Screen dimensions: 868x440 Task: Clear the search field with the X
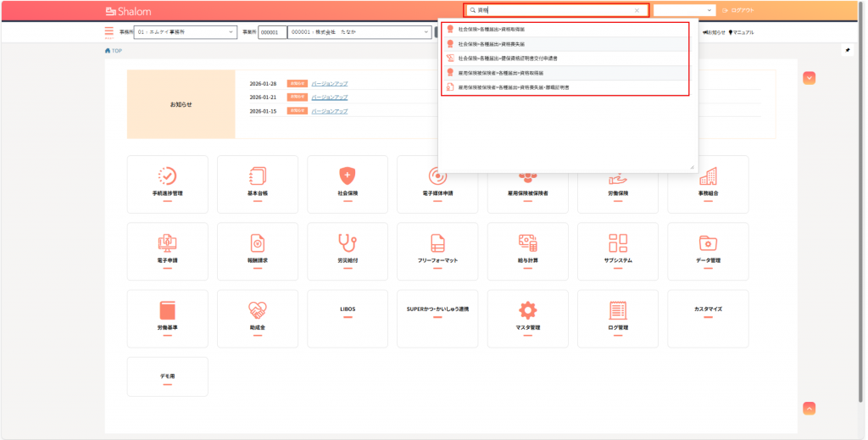[x=637, y=10]
